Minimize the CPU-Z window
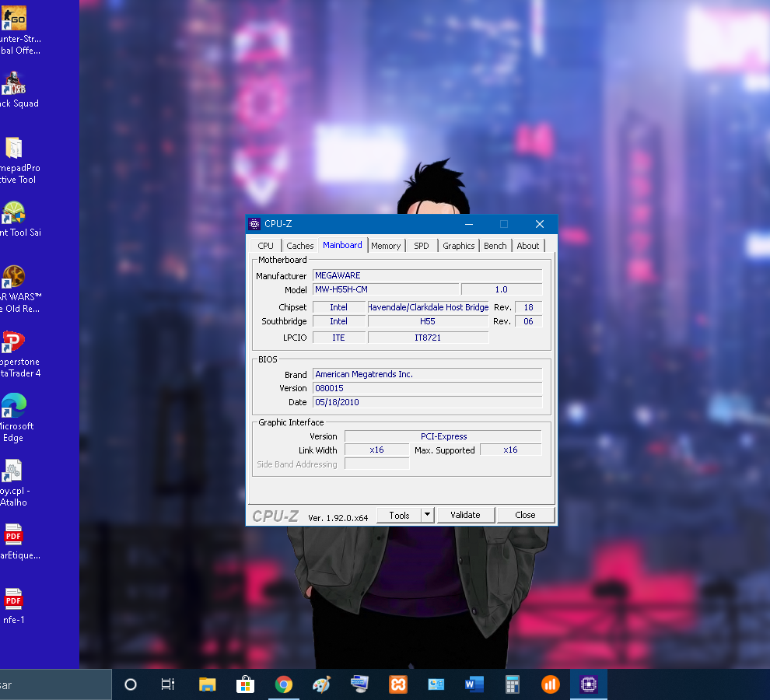Screen dimensions: 770x700 469,224
